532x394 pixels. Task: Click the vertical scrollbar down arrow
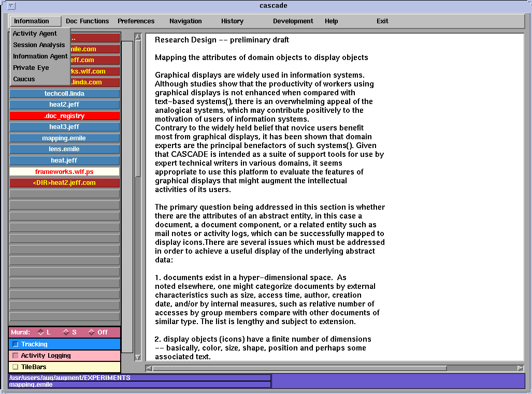point(138,357)
